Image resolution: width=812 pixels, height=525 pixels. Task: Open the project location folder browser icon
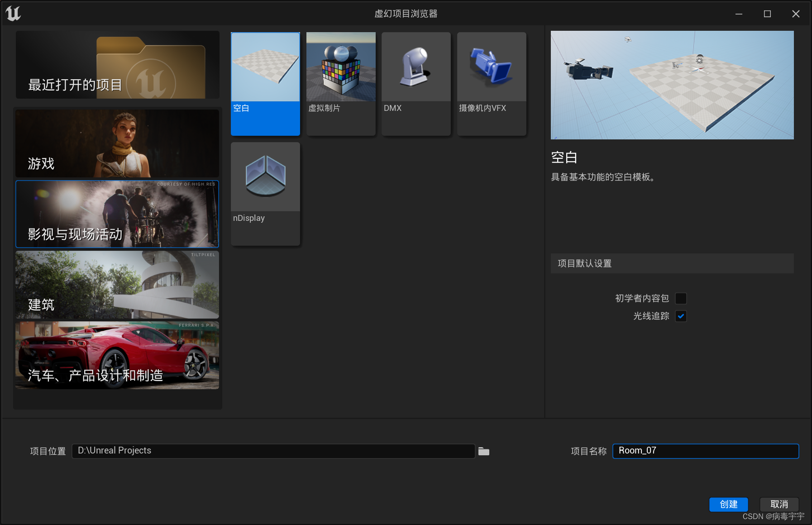click(x=483, y=451)
